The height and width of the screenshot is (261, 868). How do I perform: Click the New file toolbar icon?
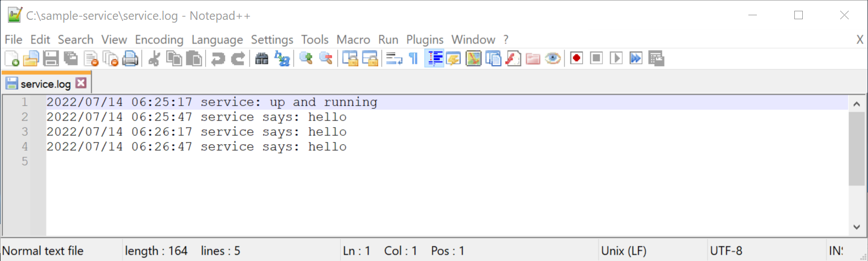11,58
